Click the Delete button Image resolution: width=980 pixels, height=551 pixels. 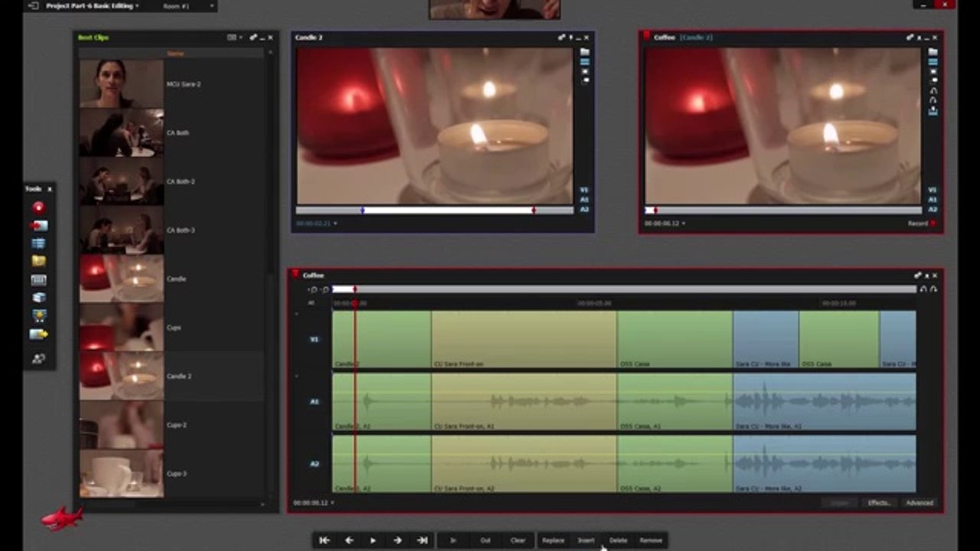click(618, 540)
